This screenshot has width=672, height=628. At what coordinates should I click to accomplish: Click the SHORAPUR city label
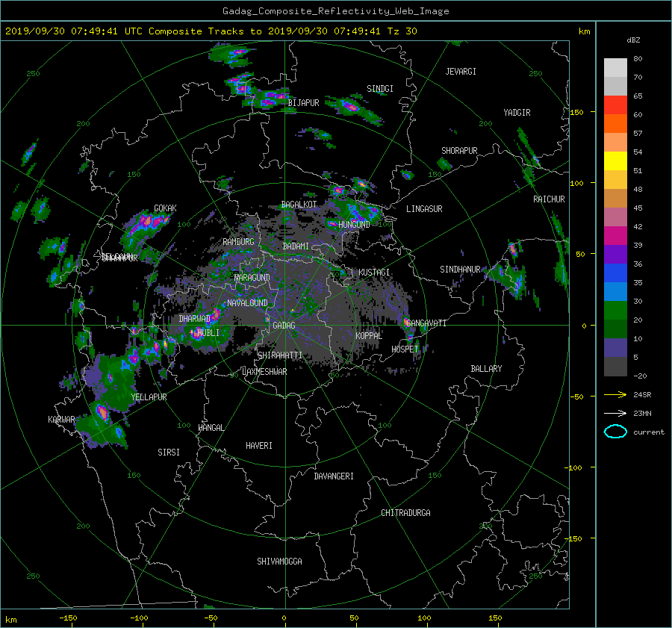(459, 151)
